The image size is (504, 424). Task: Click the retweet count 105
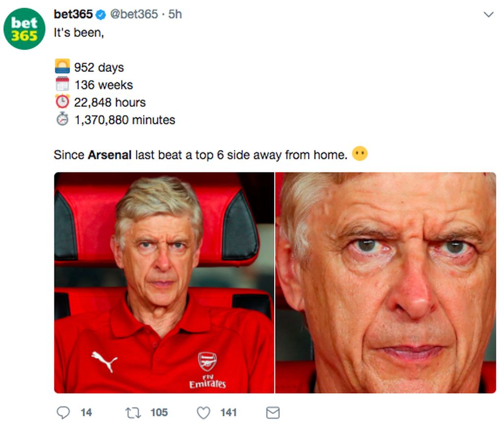point(159,413)
